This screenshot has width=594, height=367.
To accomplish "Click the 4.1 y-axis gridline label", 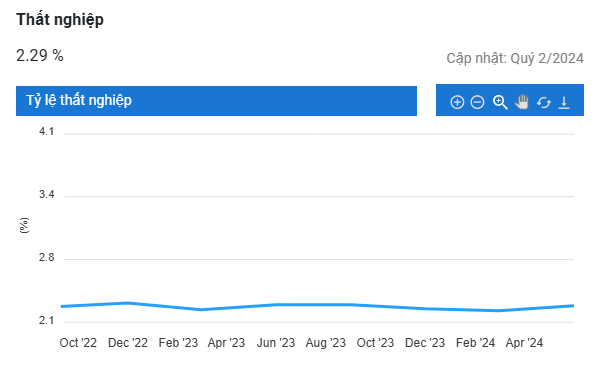I will coord(47,132).
